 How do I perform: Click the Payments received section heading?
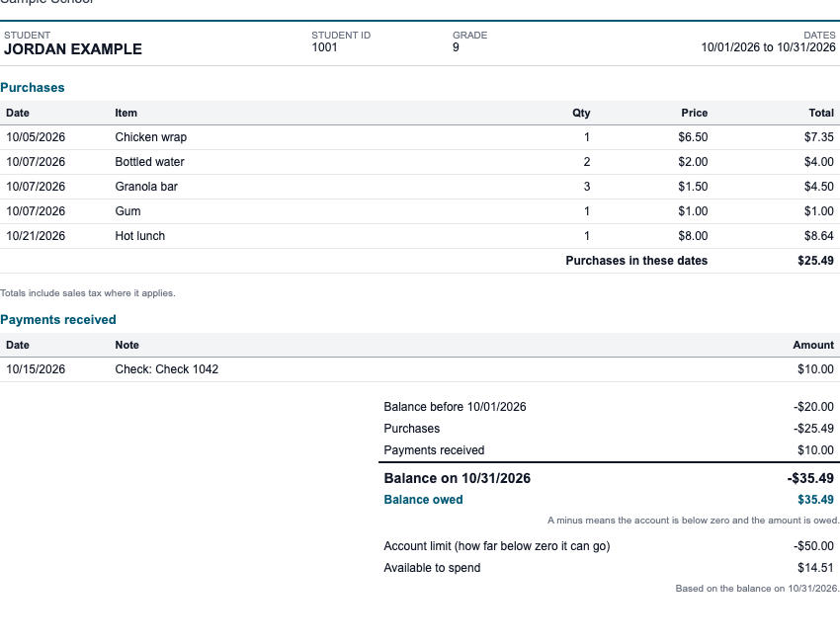(x=58, y=320)
